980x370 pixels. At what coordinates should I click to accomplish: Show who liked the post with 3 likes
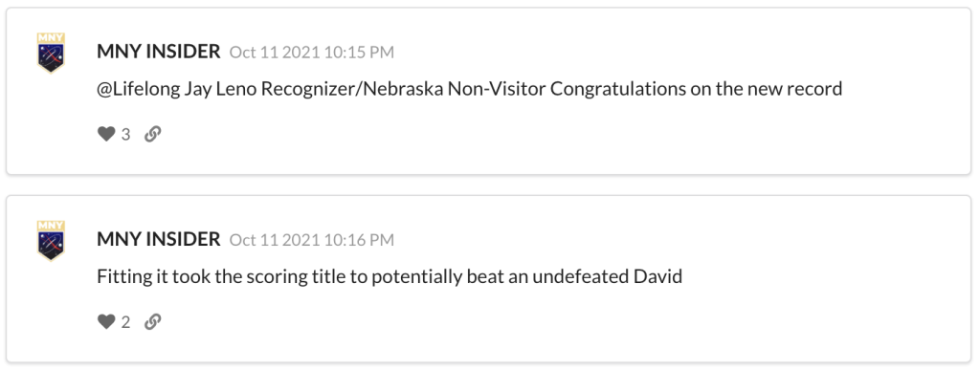(125, 134)
